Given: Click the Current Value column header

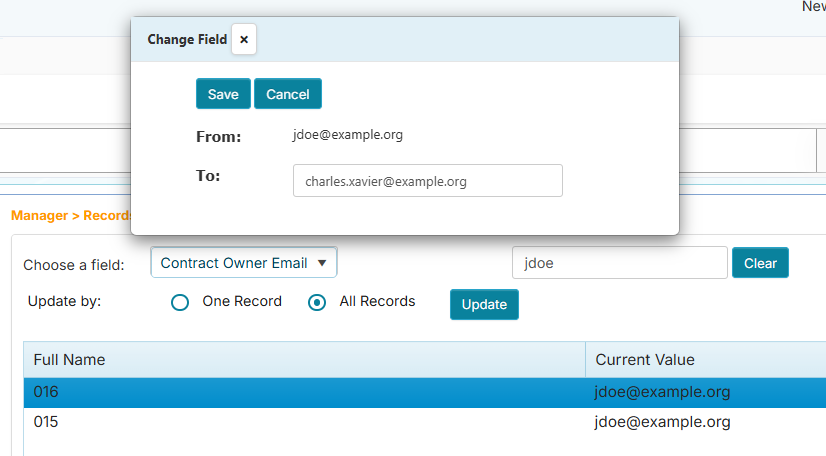Looking at the screenshot, I should [x=645, y=360].
